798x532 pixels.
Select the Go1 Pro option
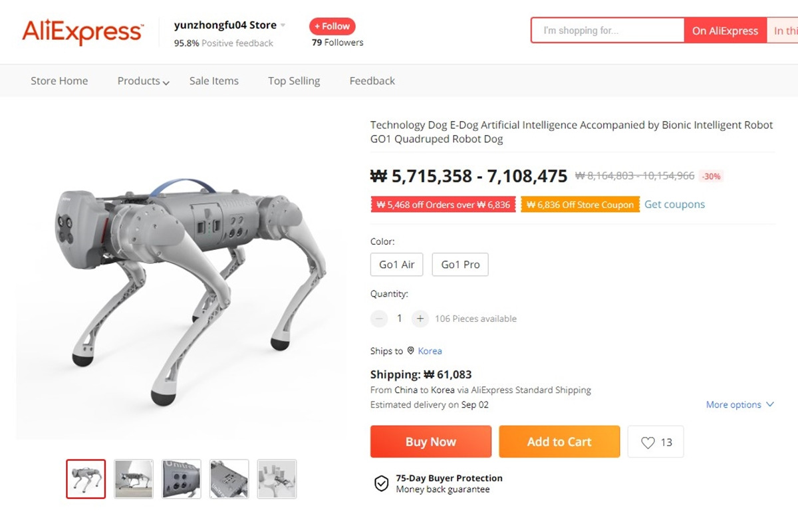[460, 265]
